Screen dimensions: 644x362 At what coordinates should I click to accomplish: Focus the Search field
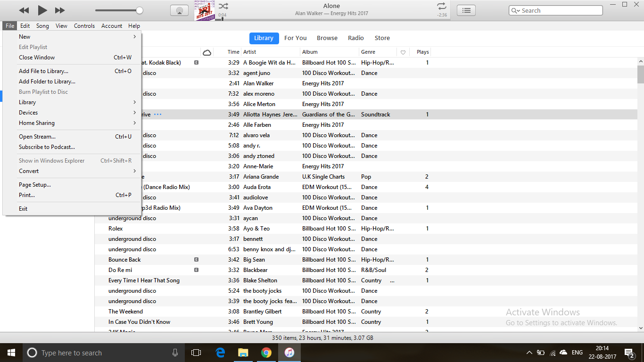pyautogui.click(x=556, y=10)
